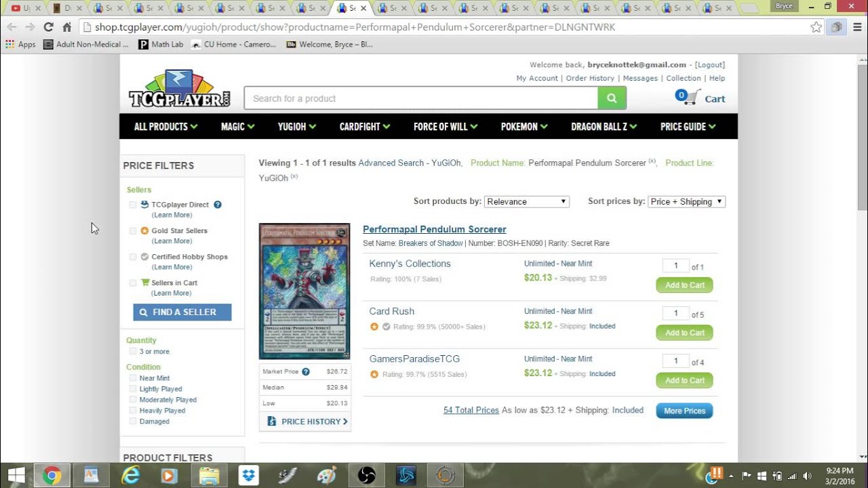Tick the Damaged condition checkbox
The width and height of the screenshot is (868, 488).
tap(133, 422)
